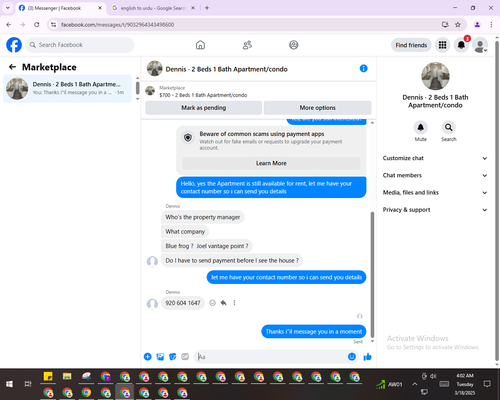Click the conversation list scrollbar
The height and width of the screenshot is (400, 500).
pos(137,88)
